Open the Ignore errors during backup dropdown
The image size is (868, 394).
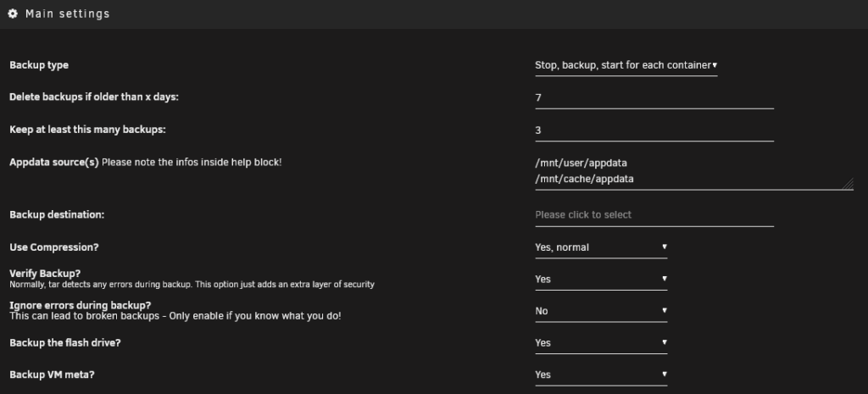coord(601,311)
